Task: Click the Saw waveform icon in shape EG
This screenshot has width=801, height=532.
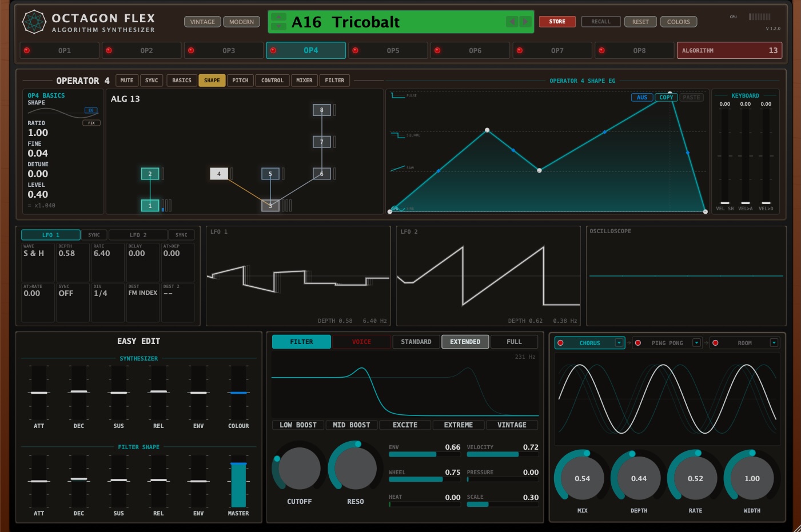Action: (x=398, y=168)
